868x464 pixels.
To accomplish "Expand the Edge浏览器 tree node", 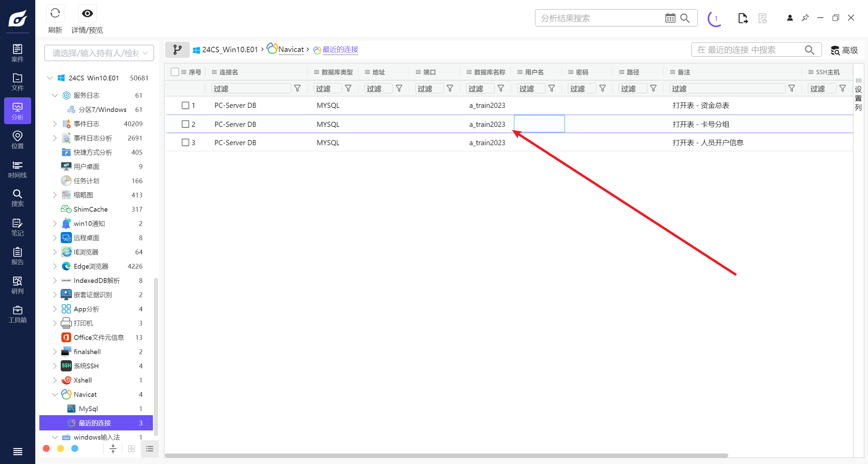I will tap(55, 266).
